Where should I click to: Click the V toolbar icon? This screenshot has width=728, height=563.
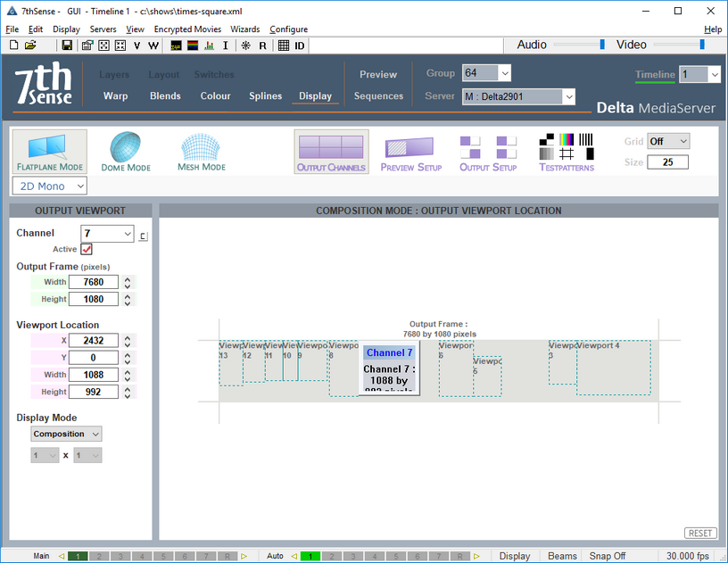click(137, 46)
